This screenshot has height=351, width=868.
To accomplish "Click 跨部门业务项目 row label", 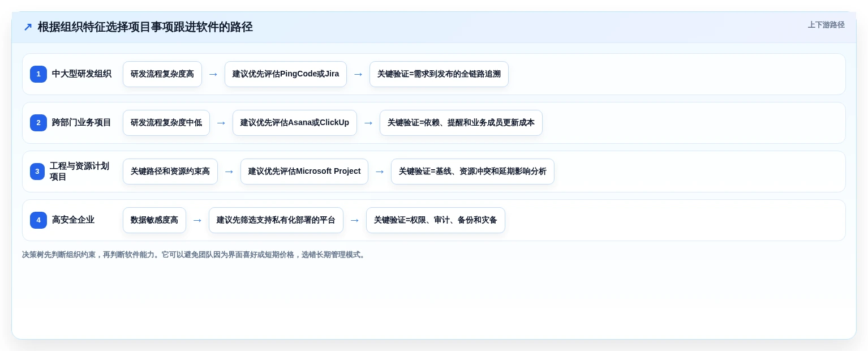I will [x=81, y=123].
